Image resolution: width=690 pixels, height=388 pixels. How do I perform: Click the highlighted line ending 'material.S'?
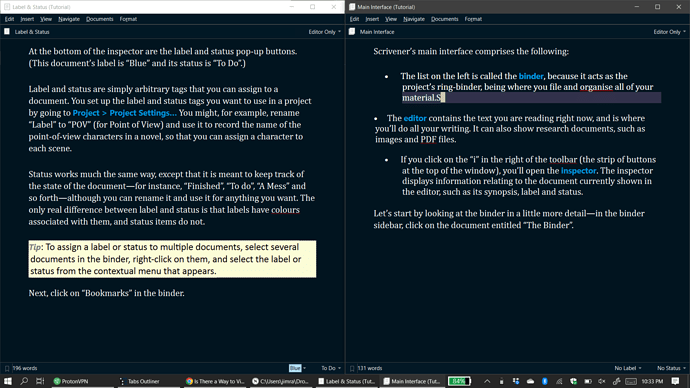tap(531, 98)
